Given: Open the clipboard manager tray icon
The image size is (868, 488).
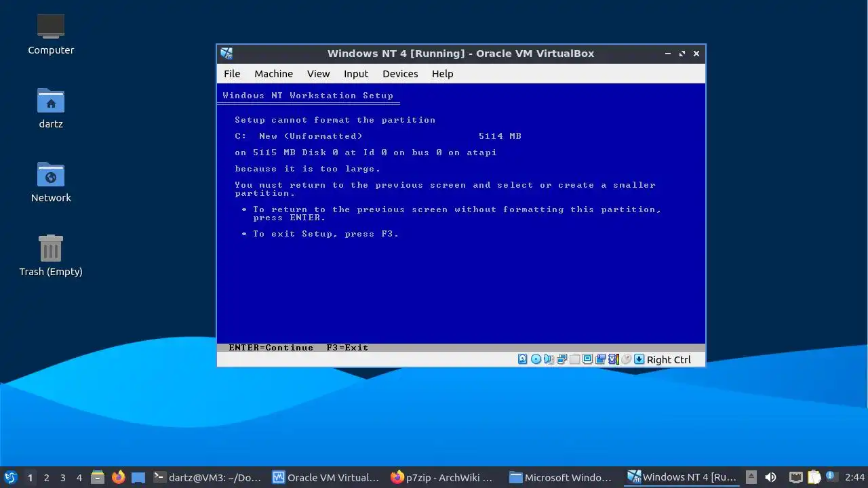Looking at the screenshot, I should pyautogui.click(x=813, y=477).
